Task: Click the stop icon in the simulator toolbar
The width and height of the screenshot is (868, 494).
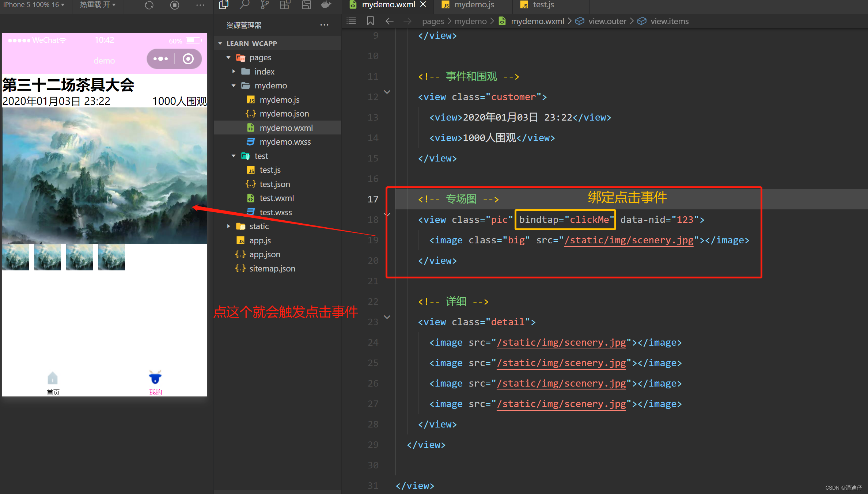Action: click(174, 5)
